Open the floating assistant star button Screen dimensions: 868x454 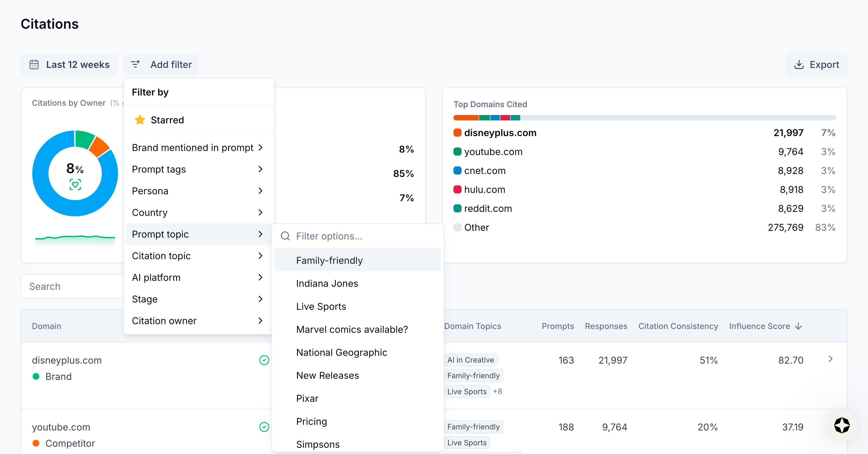[842, 425]
